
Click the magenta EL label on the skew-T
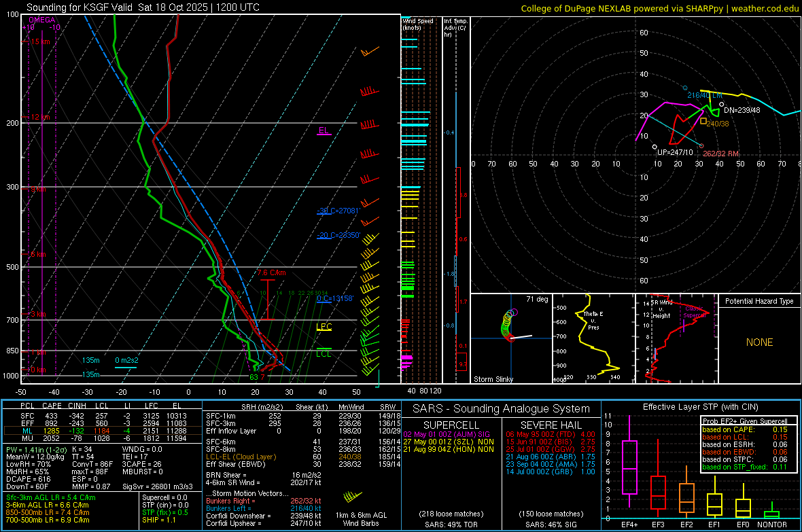(x=324, y=130)
